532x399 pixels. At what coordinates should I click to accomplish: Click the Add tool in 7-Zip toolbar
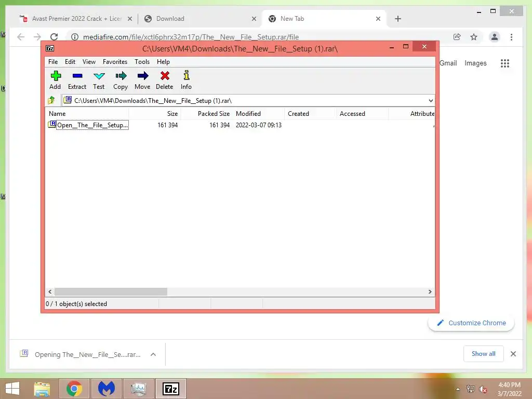coord(55,81)
